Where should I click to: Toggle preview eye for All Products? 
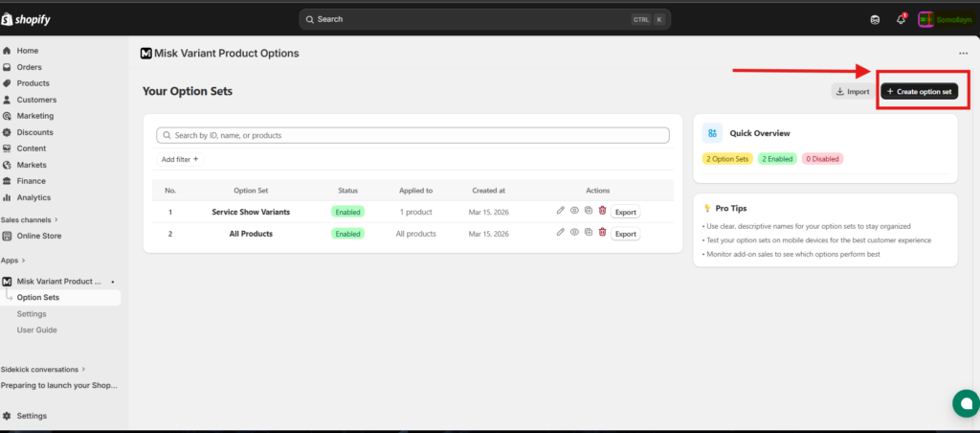click(x=574, y=233)
